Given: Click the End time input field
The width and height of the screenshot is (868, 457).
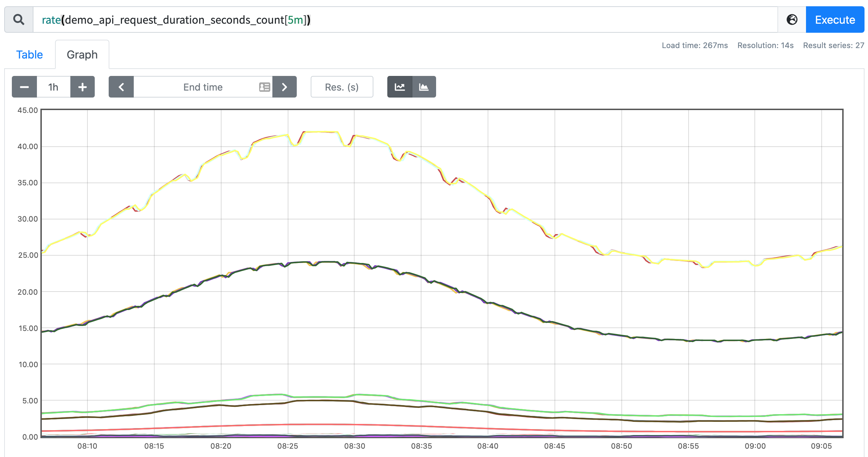Looking at the screenshot, I should (x=203, y=87).
